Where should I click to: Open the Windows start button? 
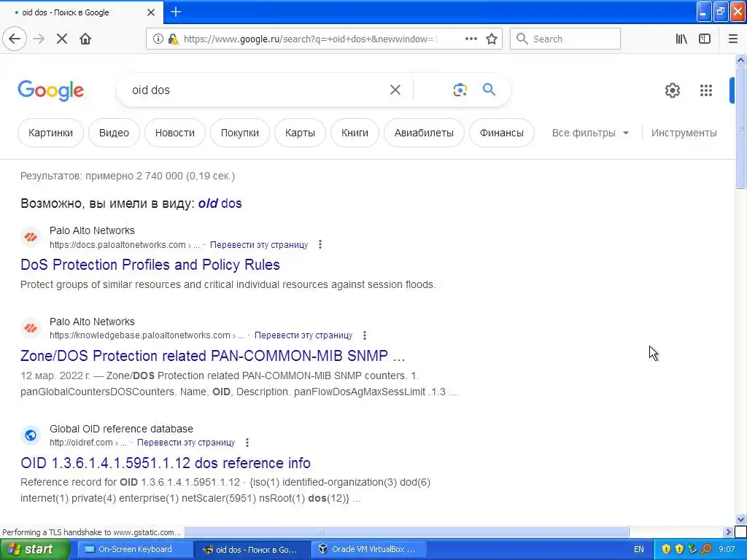point(34,549)
